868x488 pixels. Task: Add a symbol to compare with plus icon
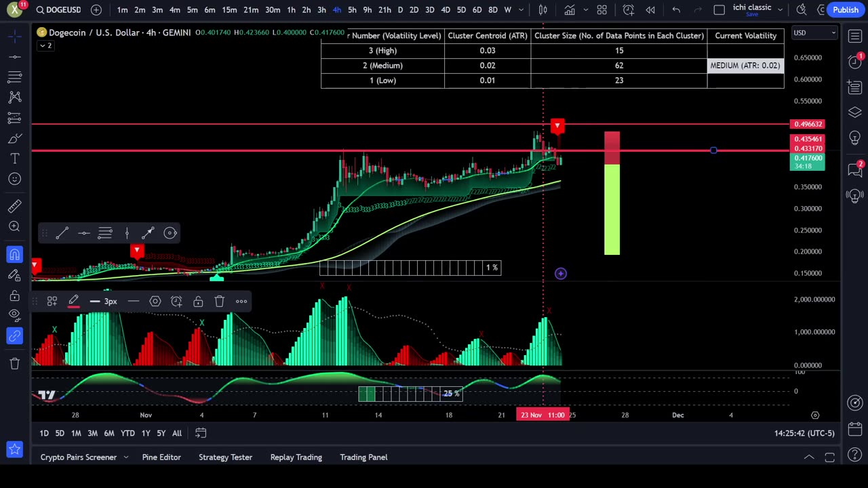pyautogui.click(x=96, y=9)
